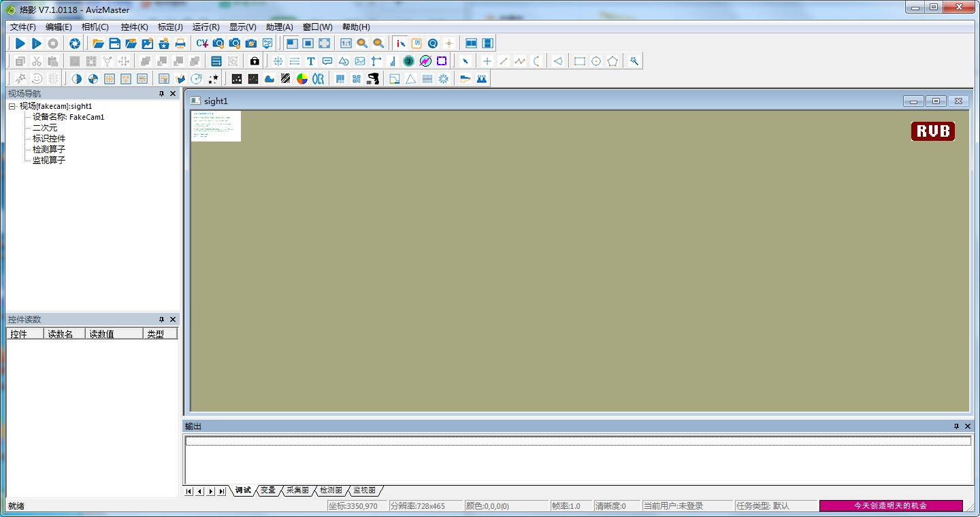Click the zoom out magnifier icon
This screenshot has height=517, width=980.
[379, 44]
